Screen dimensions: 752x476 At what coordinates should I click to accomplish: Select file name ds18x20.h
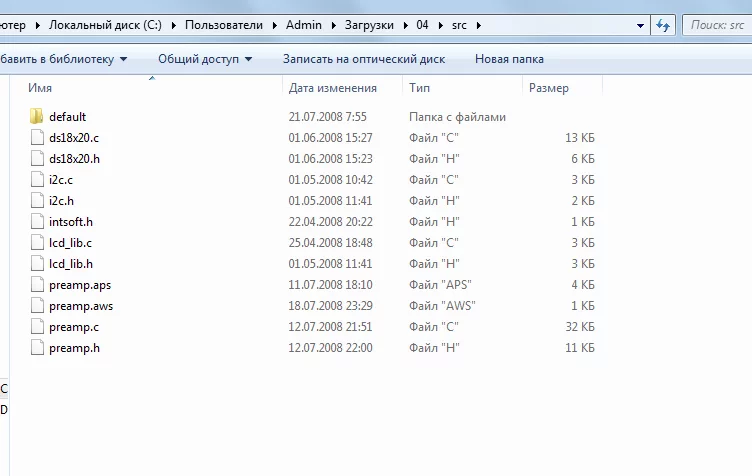click(74, 159)
